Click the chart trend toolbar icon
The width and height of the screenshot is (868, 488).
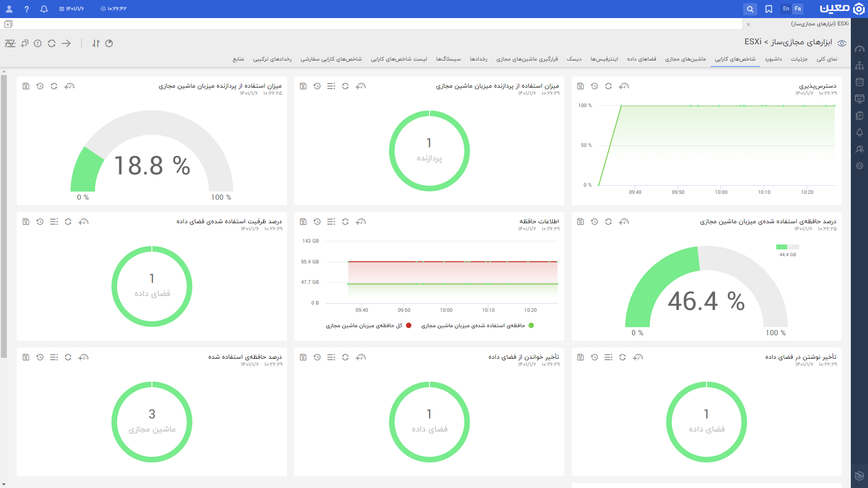[x=10, y=43]
